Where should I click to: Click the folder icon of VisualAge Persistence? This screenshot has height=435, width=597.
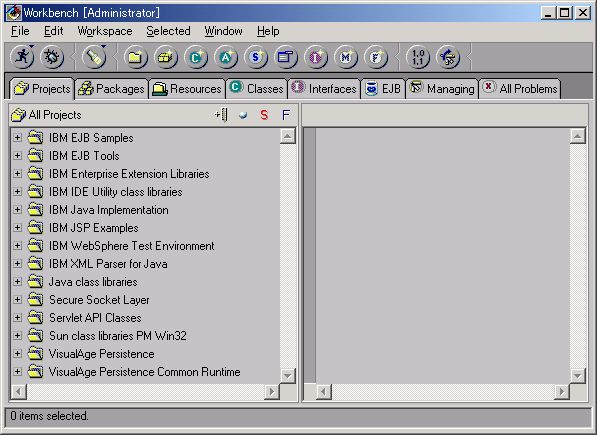point(35,353)
